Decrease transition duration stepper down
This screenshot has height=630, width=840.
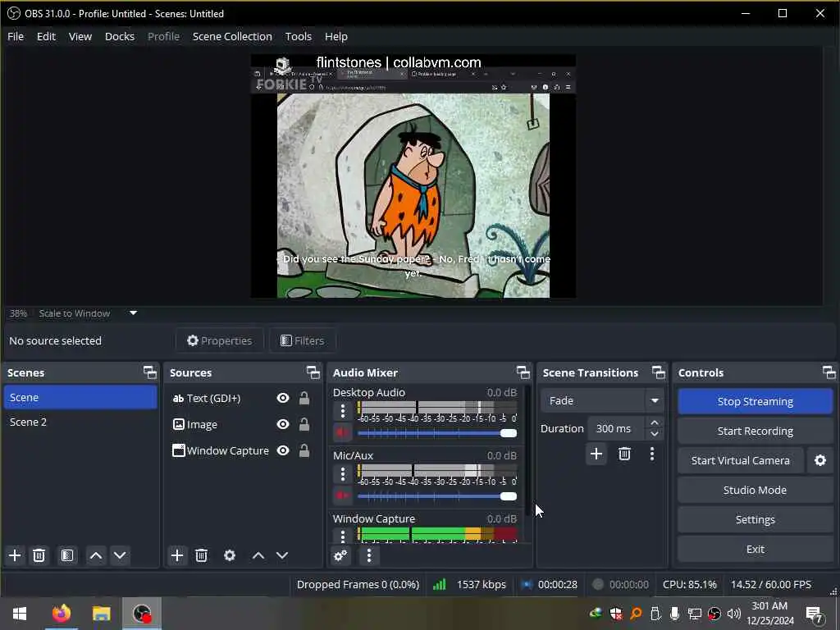[x=655, y=435]
